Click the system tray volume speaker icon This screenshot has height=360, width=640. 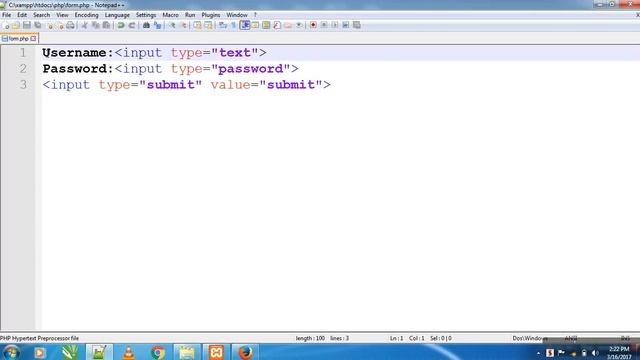595,353
